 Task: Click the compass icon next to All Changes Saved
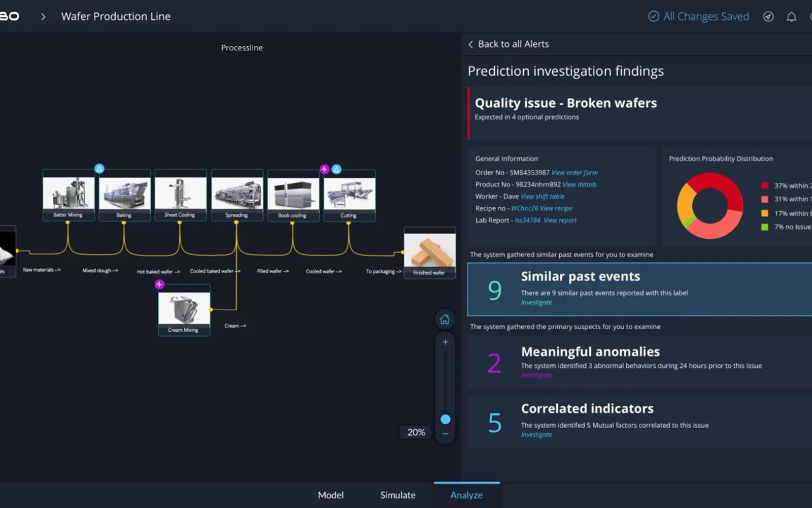tap(768, 17)
